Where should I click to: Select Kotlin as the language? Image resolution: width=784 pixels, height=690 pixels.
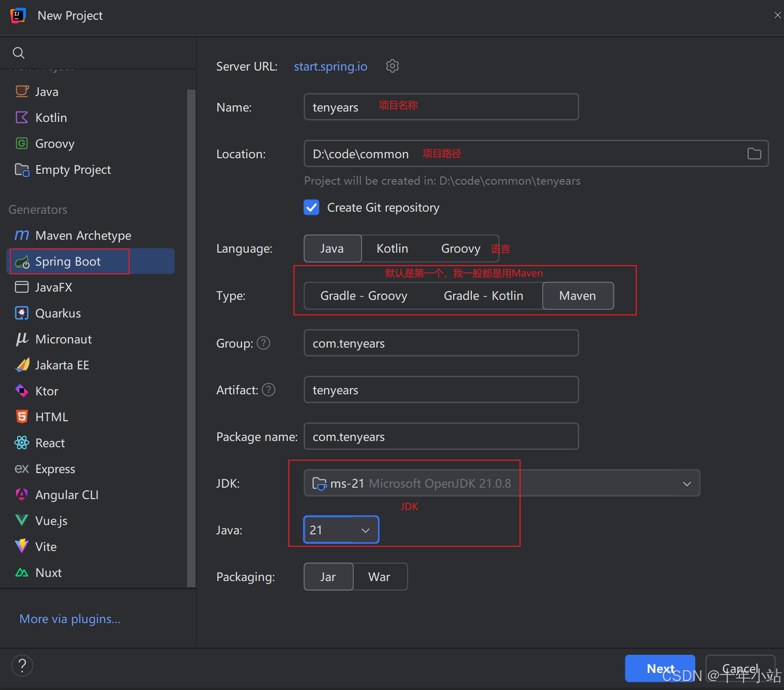coord(393,249)
